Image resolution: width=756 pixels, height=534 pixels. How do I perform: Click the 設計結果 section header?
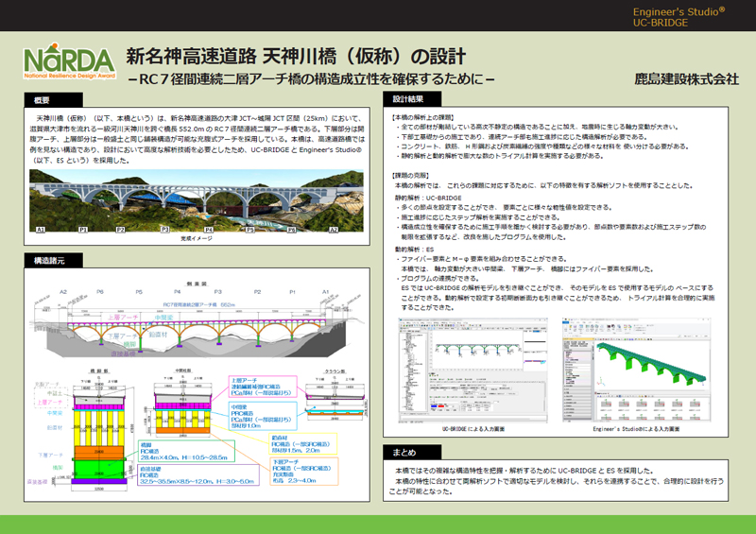click(x=412, y=99)
